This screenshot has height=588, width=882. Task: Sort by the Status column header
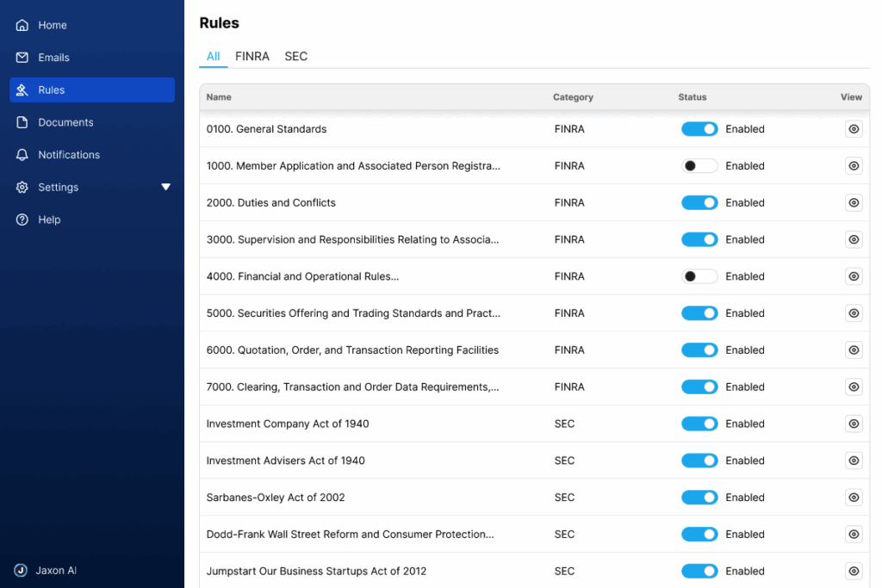[693, 97]
